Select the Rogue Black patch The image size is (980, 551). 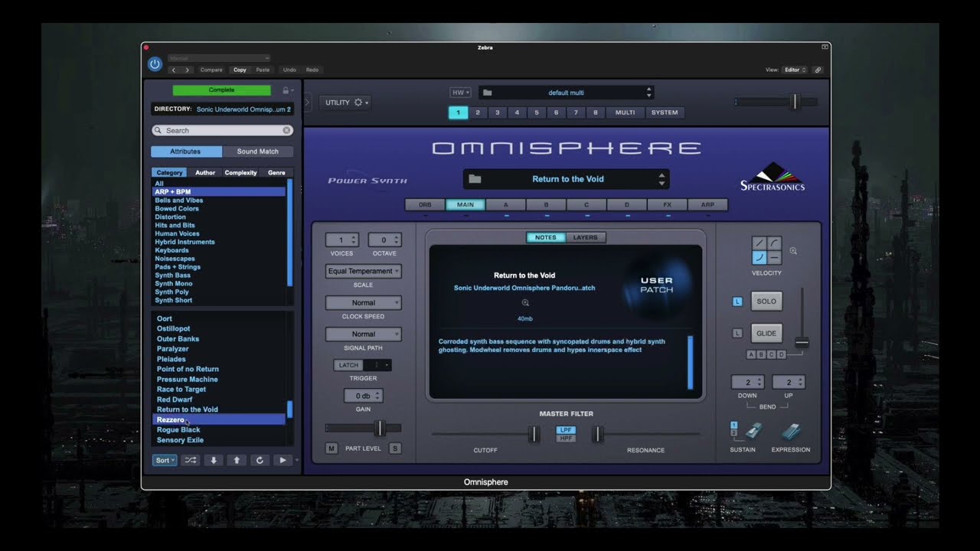pos(178,430)
